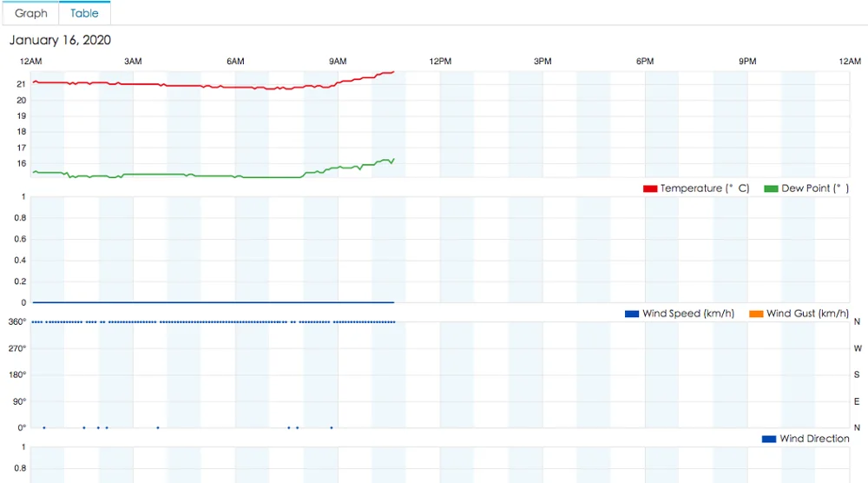Click the 12PM time axis label
The image size is (868, 483).
click(440, 61)
